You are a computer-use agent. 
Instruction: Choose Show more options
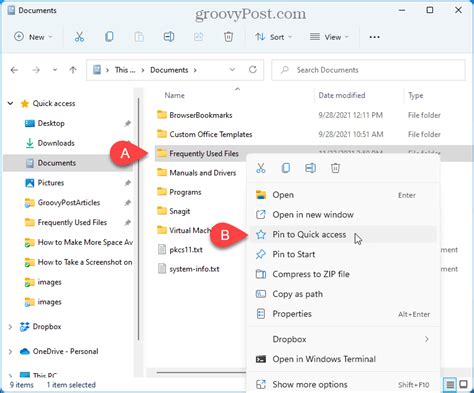tap(343, 385)
